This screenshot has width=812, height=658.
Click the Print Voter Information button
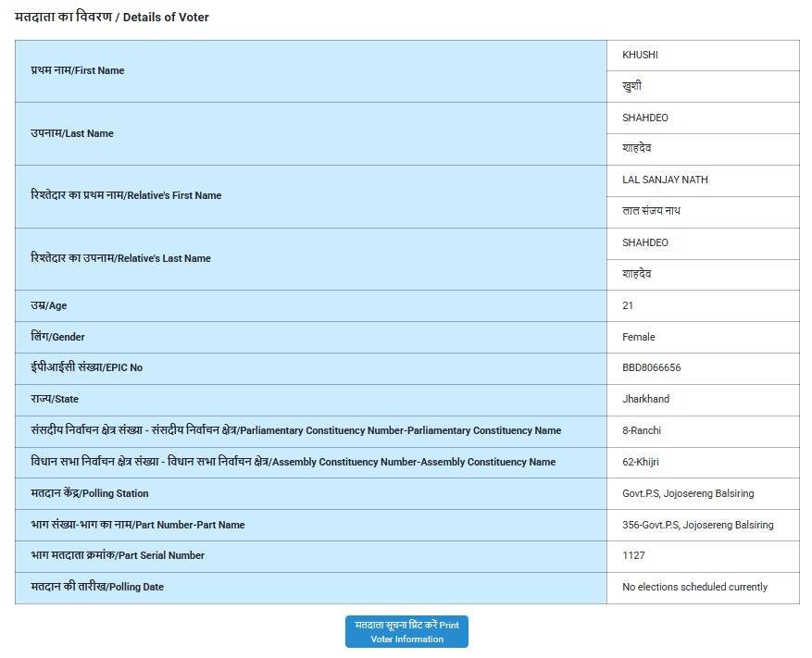(x=406, y=631)
